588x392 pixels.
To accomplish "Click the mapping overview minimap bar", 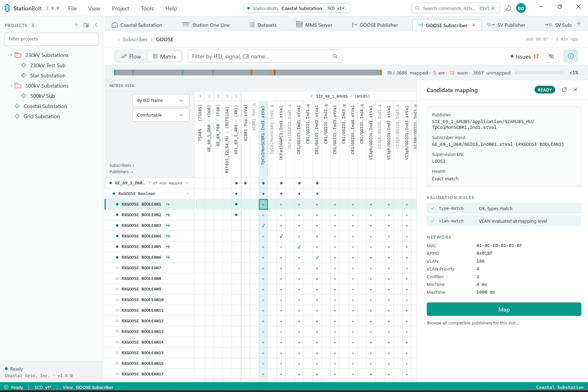I will [x=248, y=72].
